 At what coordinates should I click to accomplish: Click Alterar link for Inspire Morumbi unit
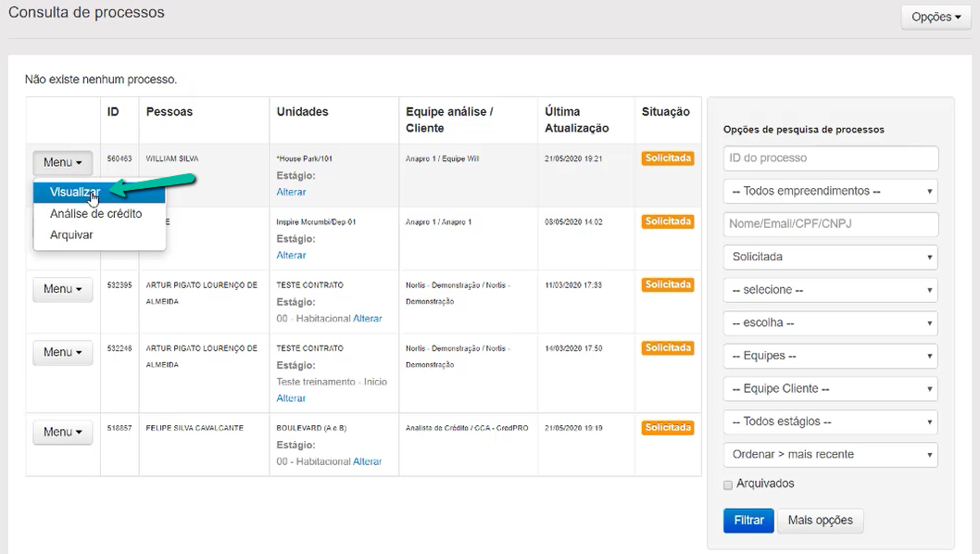[291, 255]
